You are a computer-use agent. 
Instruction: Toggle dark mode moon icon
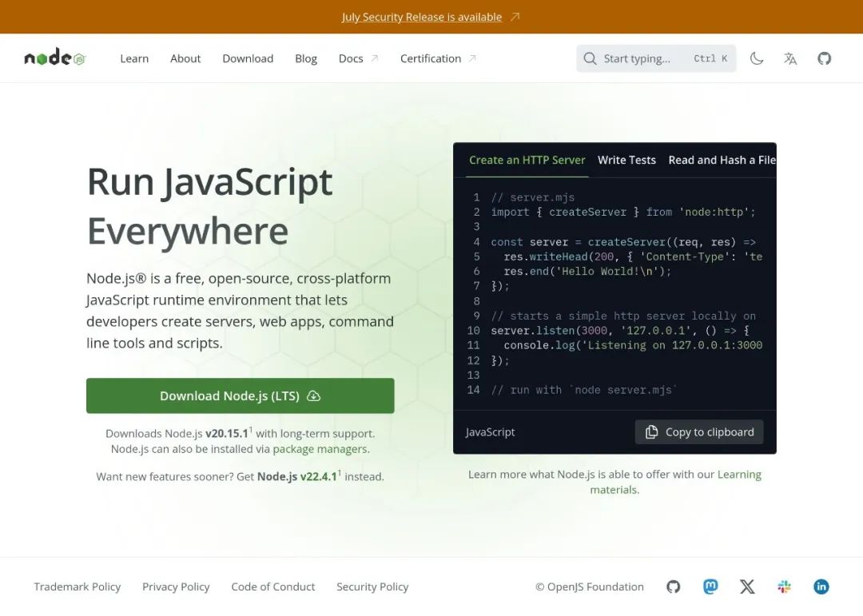click(757, 58)
